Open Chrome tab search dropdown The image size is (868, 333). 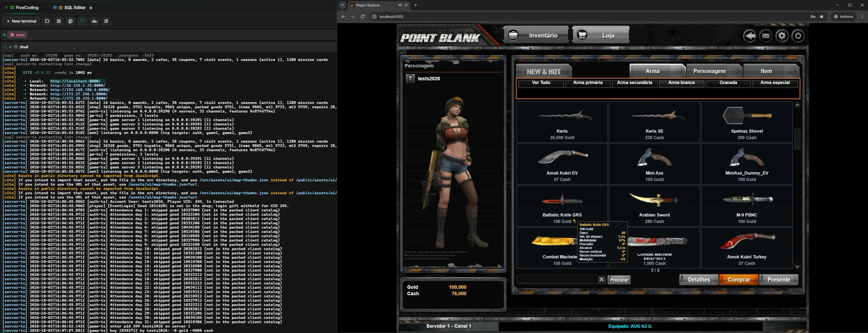point(342,5)
